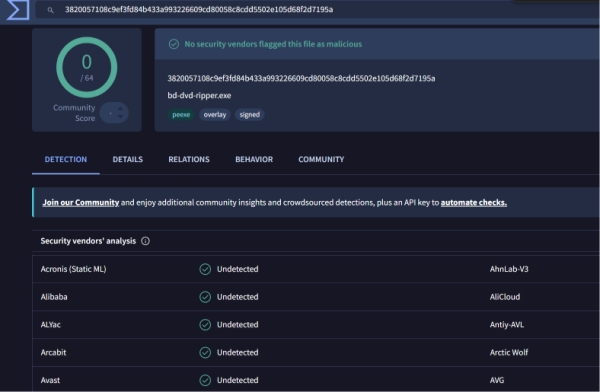Click the AliCloud vendor name
Image resolution: width=600 pixels, height=392 pixels.
pos(505,297)
